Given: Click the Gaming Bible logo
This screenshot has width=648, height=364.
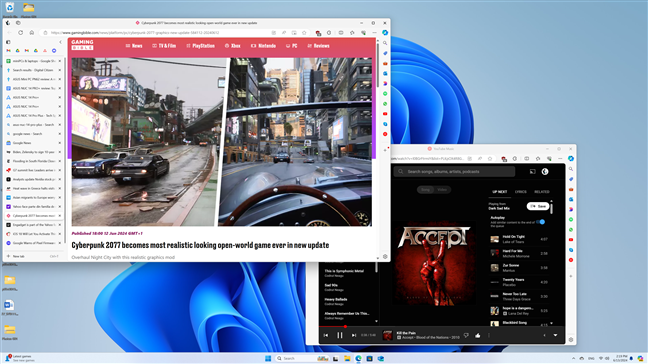Looking at the screenshot, I should (82, 45).
